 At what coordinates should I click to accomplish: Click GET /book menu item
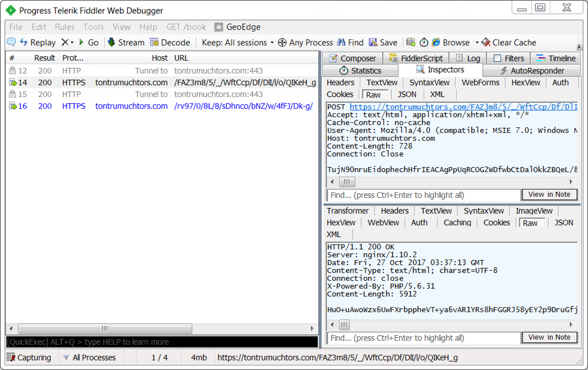click(x=186, y=27)
